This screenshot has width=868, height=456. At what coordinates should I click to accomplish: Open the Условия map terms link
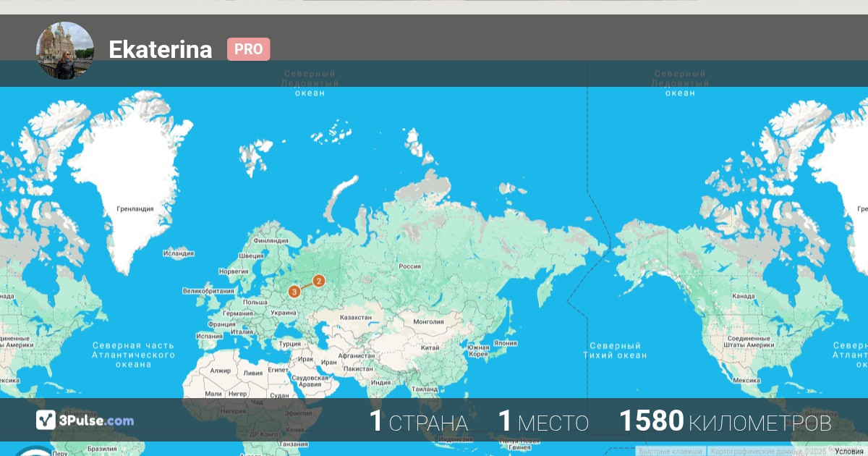click(849, 451)
